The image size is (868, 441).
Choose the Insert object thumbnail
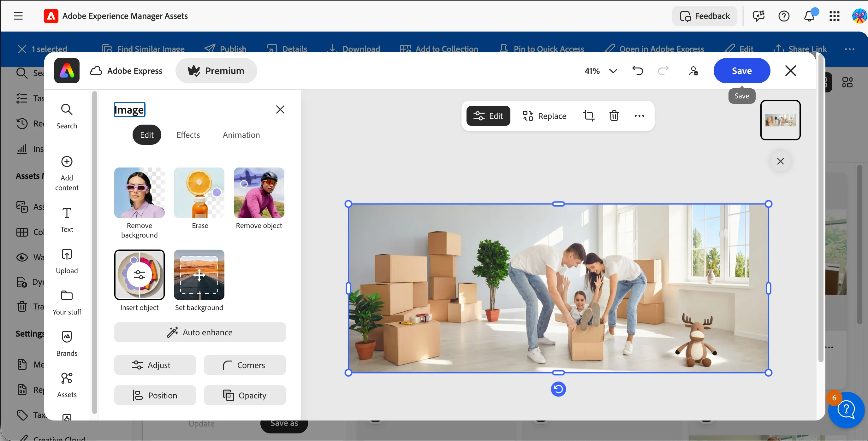(x=139, y=275)
